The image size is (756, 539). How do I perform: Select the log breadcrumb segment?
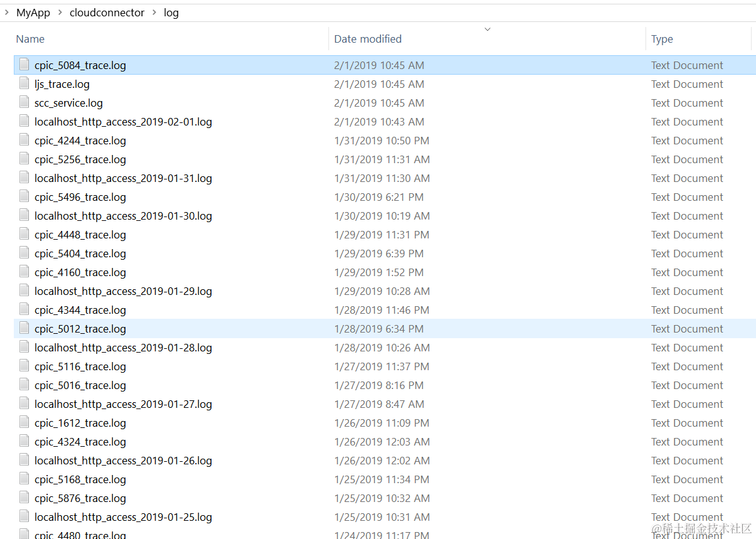tap(171, 13)
